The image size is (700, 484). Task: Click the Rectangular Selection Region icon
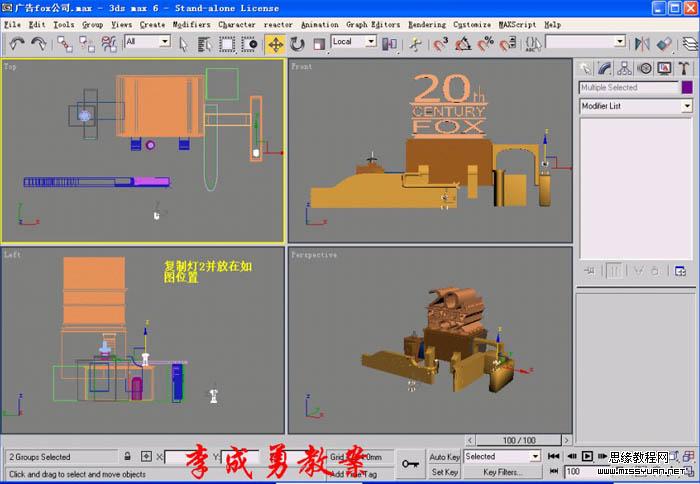pos(227,44)
